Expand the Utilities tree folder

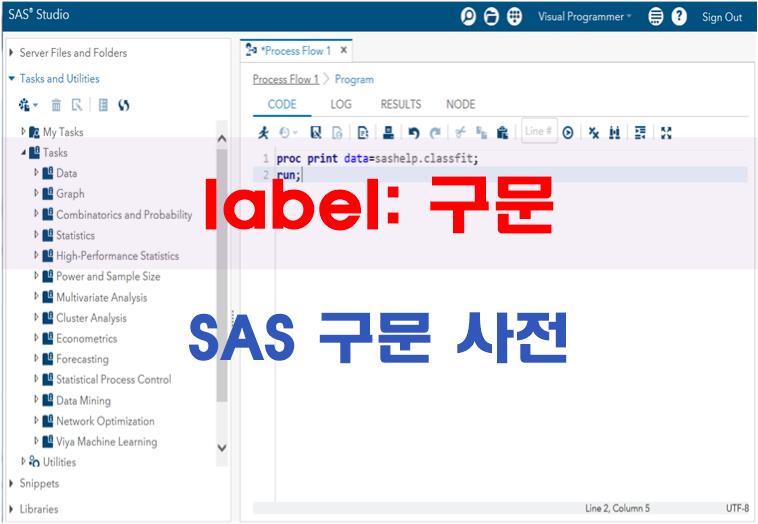23,461
